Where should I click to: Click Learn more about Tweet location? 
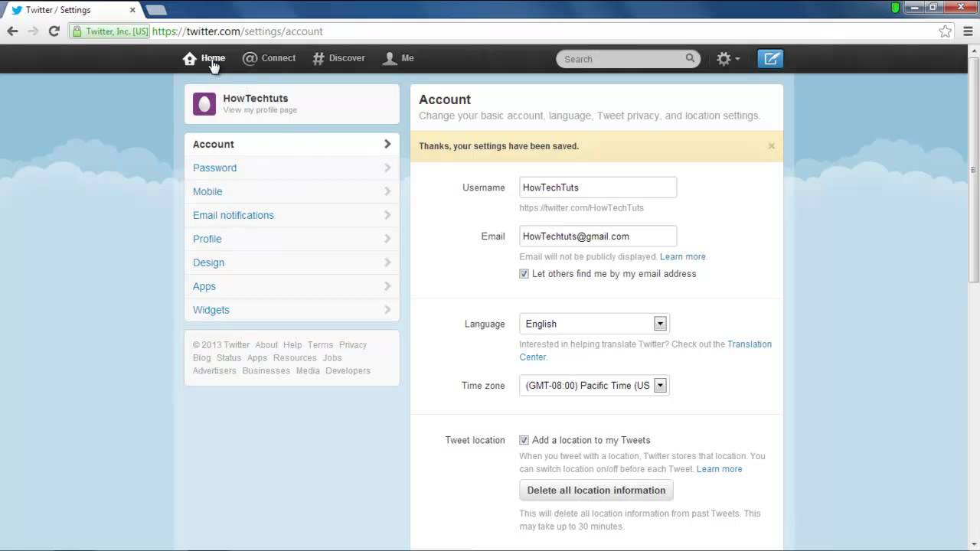(x=719, y=469)
